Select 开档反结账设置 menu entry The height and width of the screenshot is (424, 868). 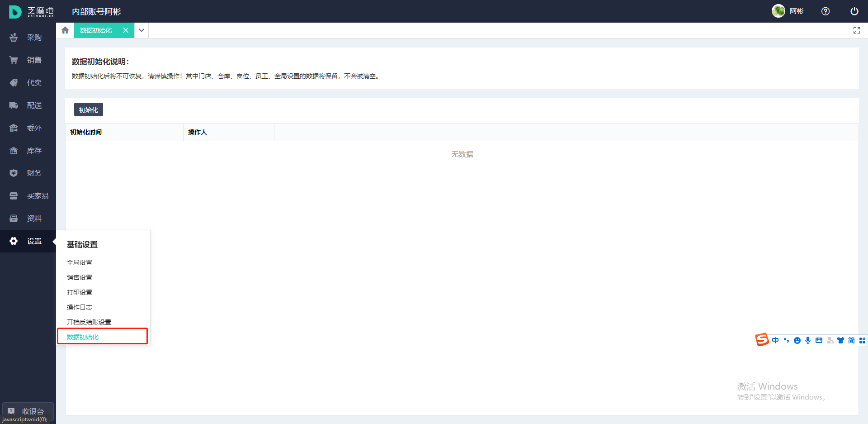coord(89,322)
